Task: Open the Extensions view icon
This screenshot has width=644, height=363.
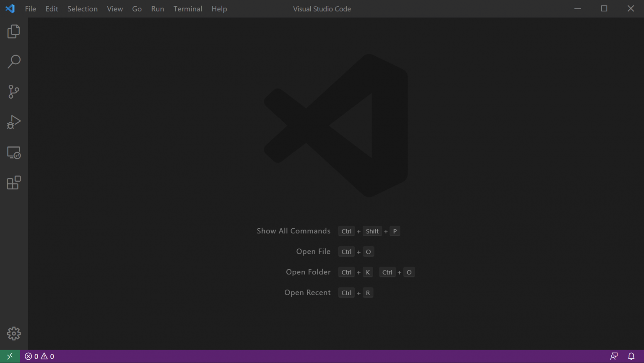Action: [14, 183]
